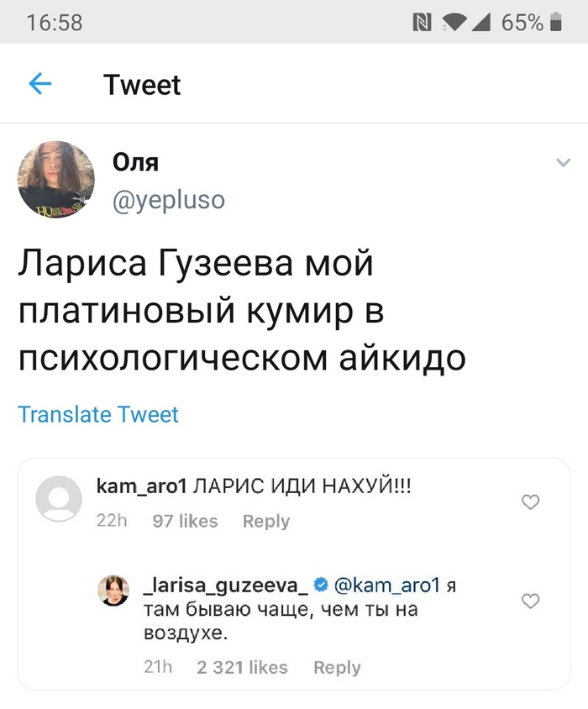Open Оля's profile picture
This screenshot has width=588, height=709.
(x=56, y=180)
